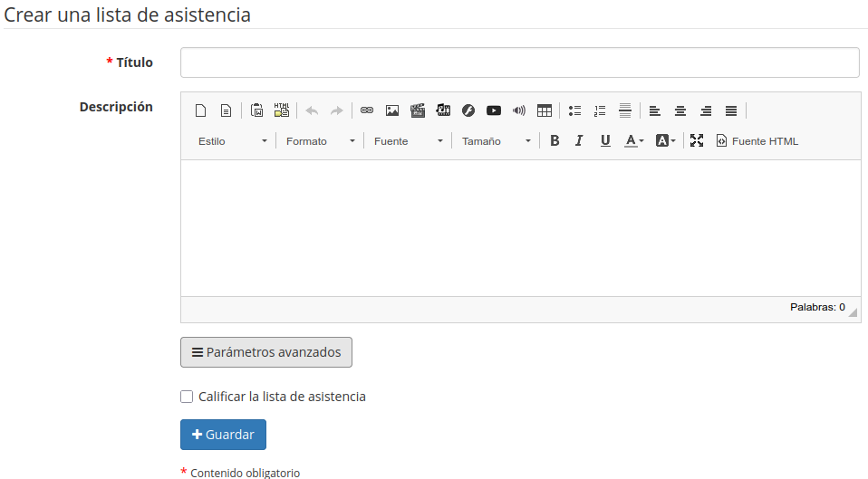868x479 pixels.
Task: Toggle bold formatting
Action: (x=555, y=141)
